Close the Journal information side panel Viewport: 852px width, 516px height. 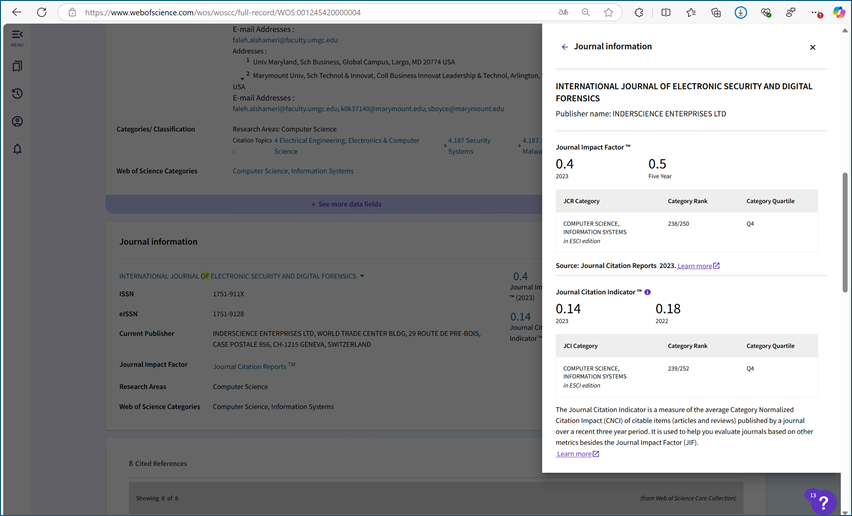[x=812, y=47]
